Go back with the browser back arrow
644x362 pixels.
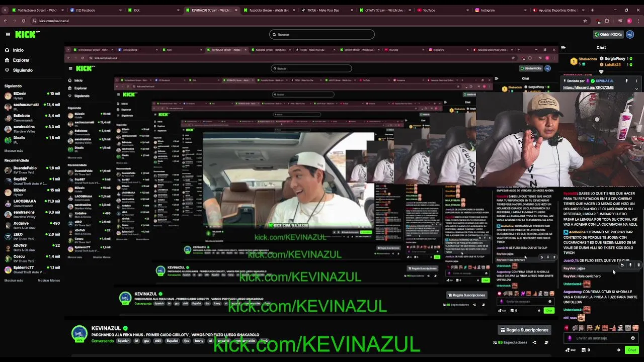(5, 21)
